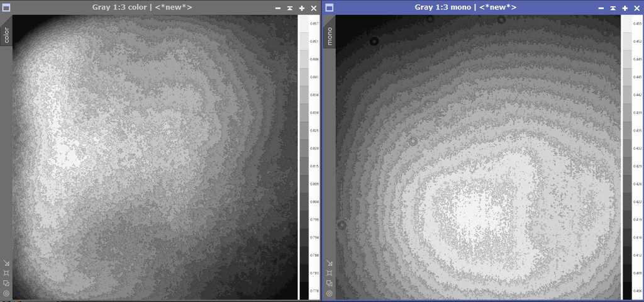Minimize the 'Gray 1:3 mono' image window
644x302 pixels.
(601, 8)
